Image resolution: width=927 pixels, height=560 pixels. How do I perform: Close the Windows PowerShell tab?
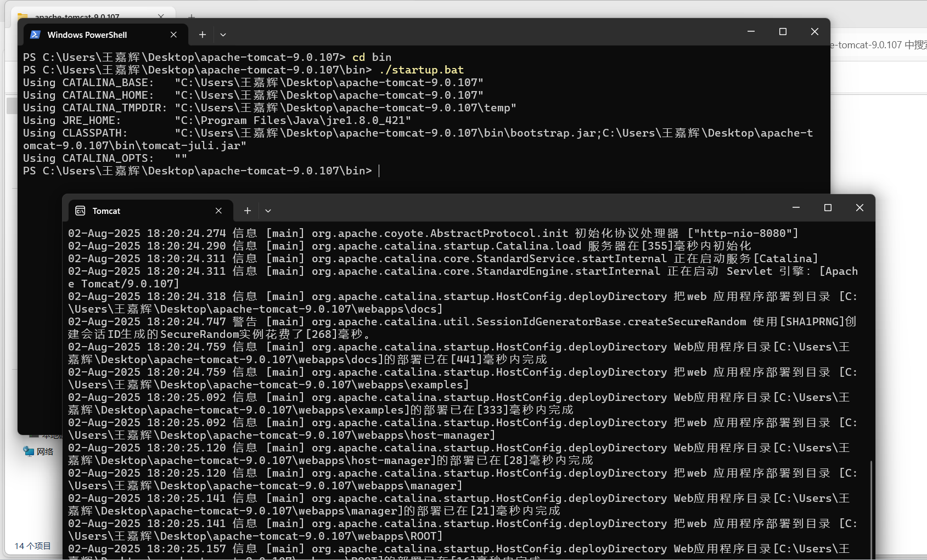(x=173, y=35)
